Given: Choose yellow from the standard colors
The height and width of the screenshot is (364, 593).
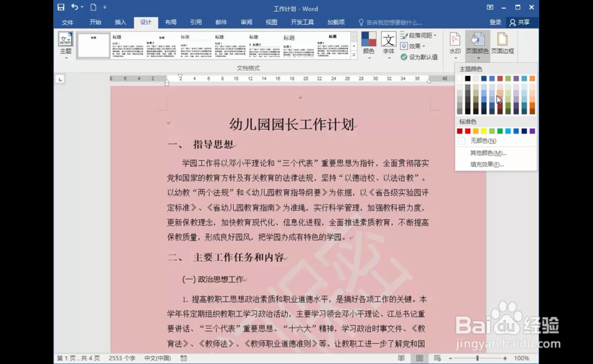Looking at the screenshot, I should point(484,131).
